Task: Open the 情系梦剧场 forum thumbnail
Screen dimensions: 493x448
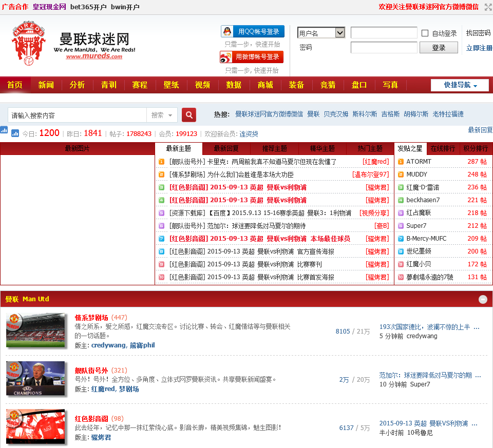Action: tap(35, 330)
